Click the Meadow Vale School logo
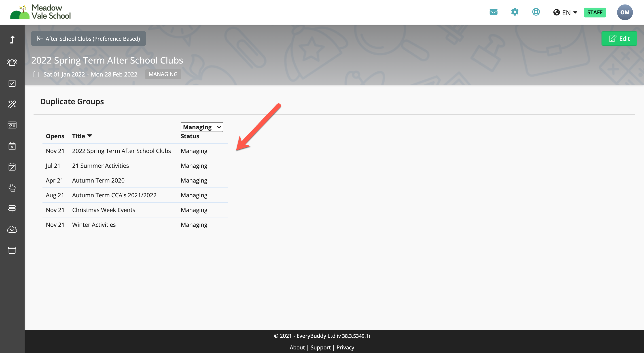This screenshot has height=353, width=644. click(40, 12)
